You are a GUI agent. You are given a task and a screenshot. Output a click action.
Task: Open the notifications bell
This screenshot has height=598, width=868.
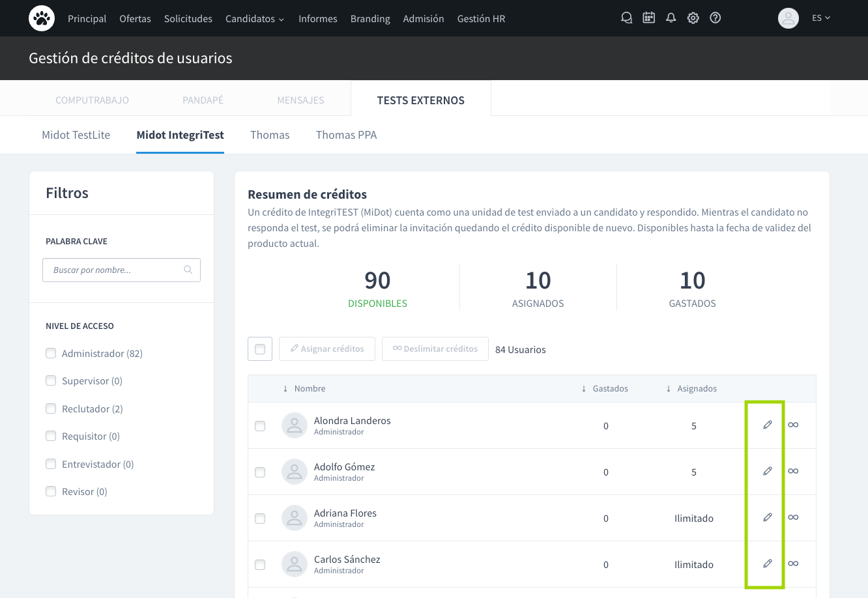[671, 18]
